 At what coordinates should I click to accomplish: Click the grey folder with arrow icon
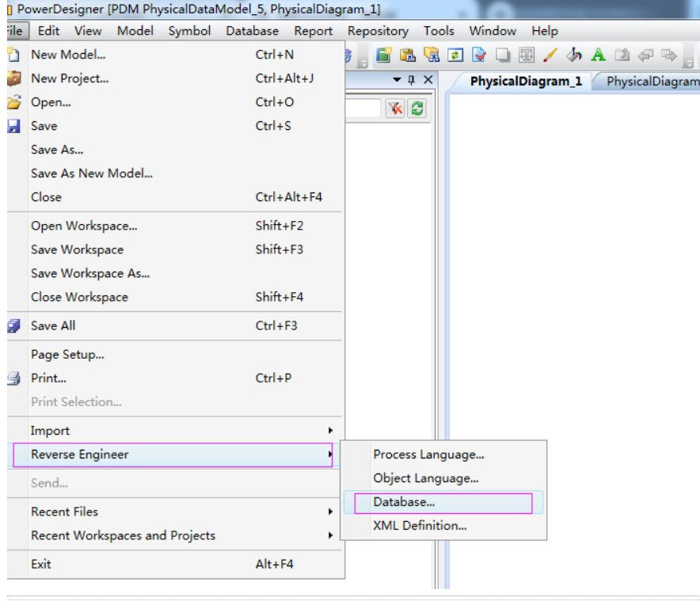(x=622, y=55)
